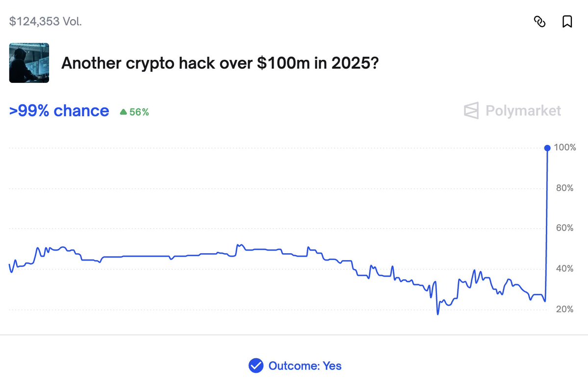Click the 20% axis label
Image resolution: width=588 pixels, height=392 pixels.
(x=564, y=309)
